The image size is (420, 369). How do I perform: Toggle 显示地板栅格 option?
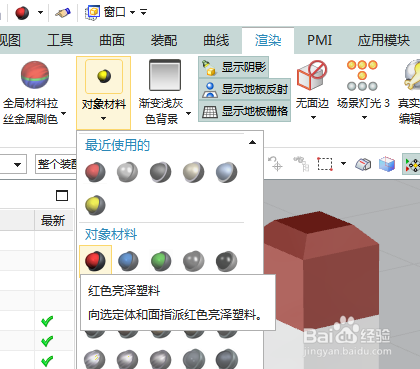coord(245,111)
